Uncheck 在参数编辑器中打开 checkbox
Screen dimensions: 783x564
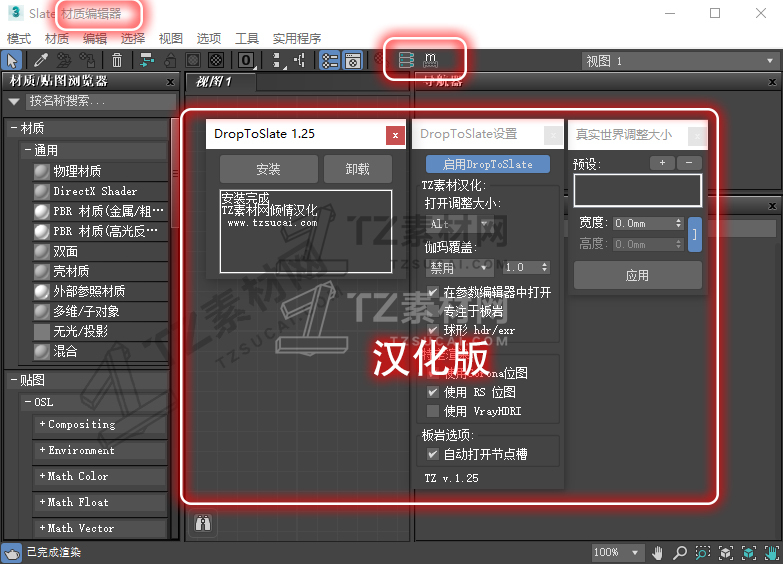[x=433, y=292]
